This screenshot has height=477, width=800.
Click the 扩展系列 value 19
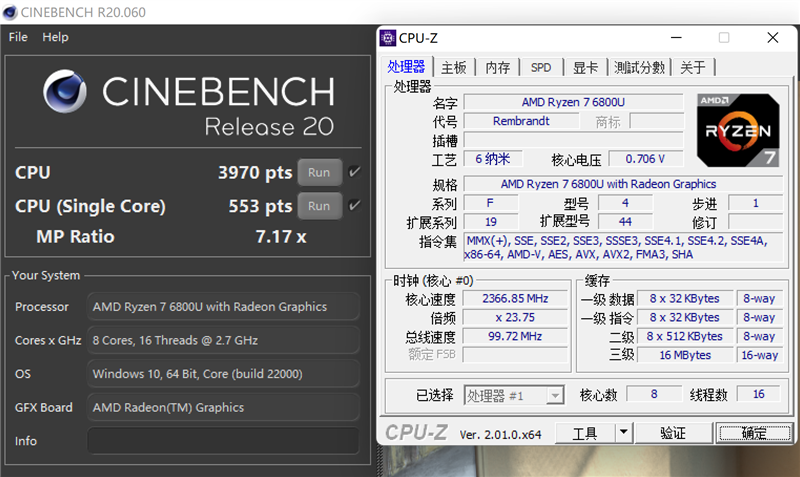[491, 222]
